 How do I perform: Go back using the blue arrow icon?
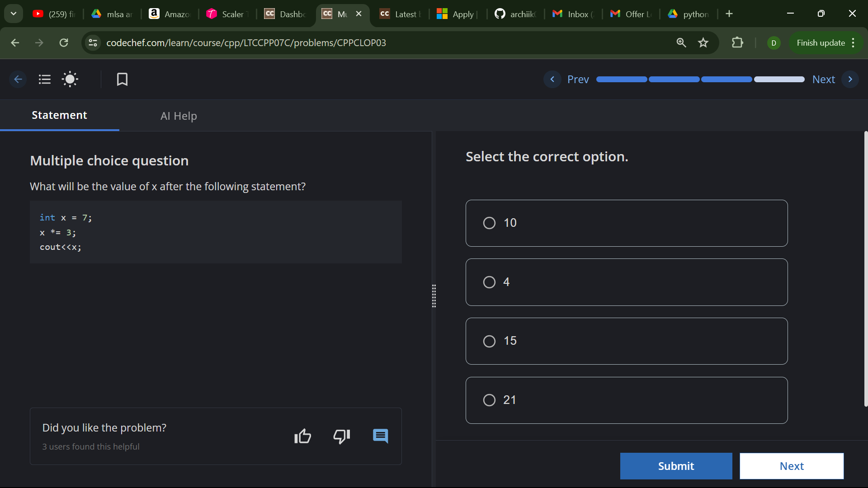[18, 80]
